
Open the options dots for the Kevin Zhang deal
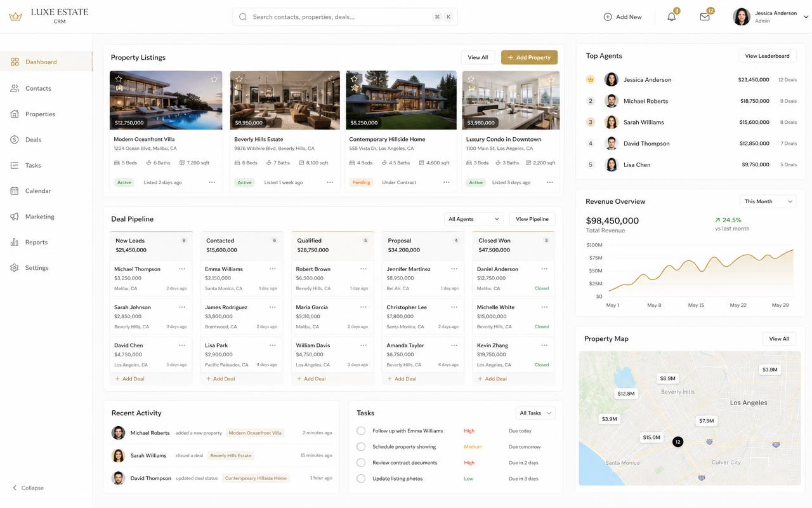tap(544, 345)
